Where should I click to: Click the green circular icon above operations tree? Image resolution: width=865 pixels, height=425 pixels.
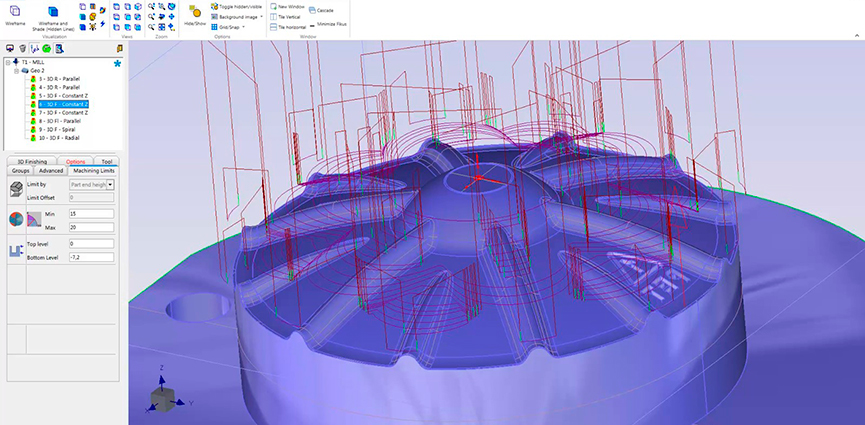click(x=47, y=47)
